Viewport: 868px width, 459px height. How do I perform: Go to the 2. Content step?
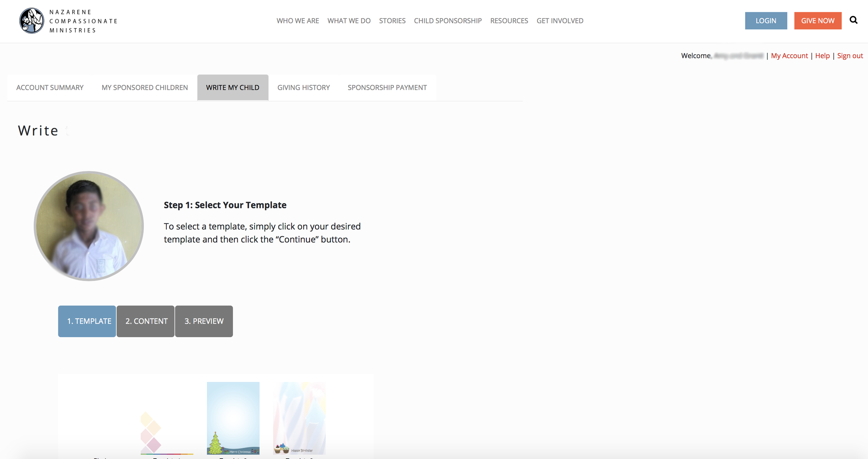145,321
